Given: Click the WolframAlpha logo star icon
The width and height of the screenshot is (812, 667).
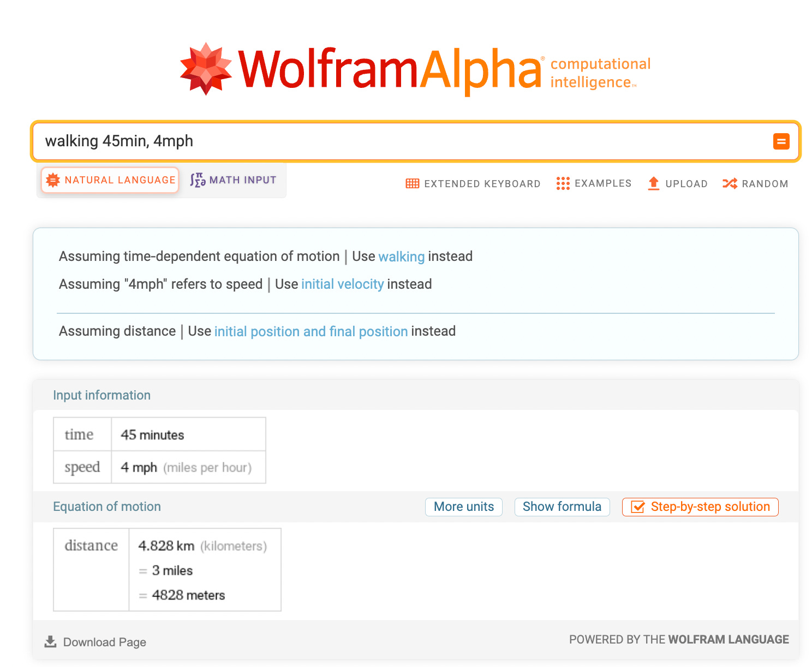Looking at the screenshot, I should (206, 69).
